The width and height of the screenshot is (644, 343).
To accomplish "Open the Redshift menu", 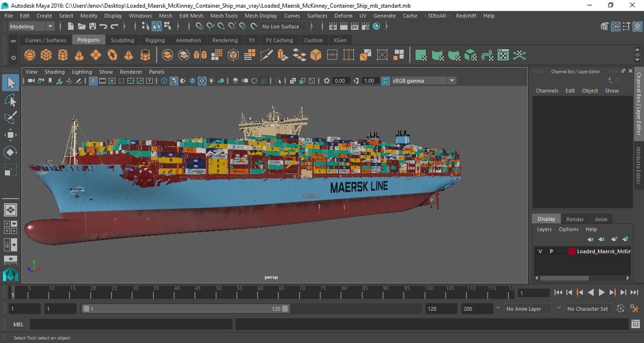I will 466,16.
